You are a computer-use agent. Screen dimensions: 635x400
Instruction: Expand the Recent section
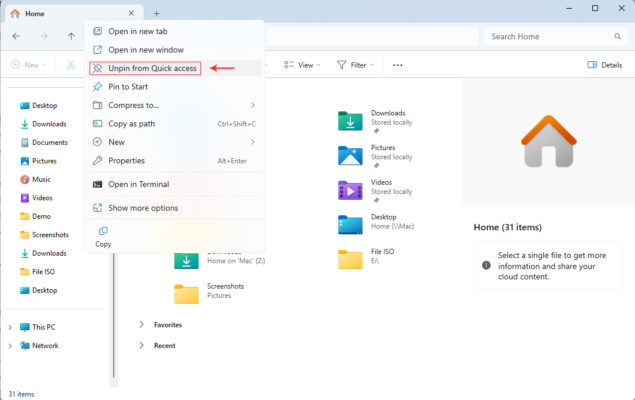(x=141, y=345)
